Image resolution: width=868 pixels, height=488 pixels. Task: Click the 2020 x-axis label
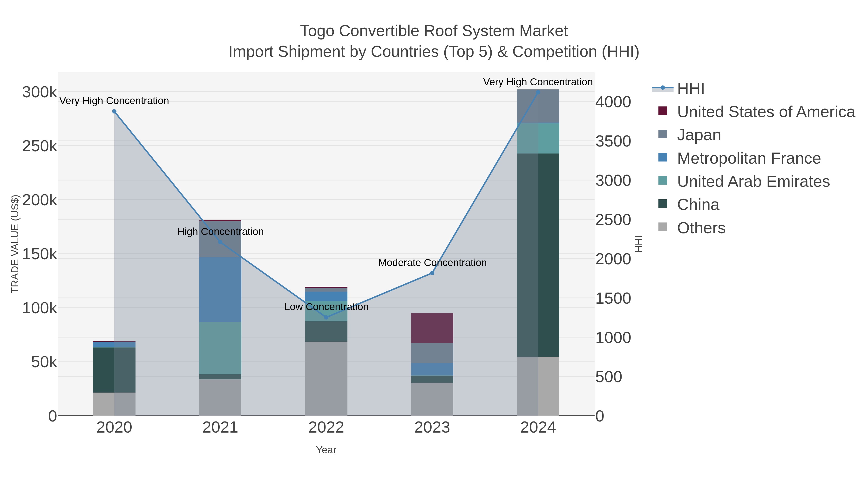click(114, 428)
